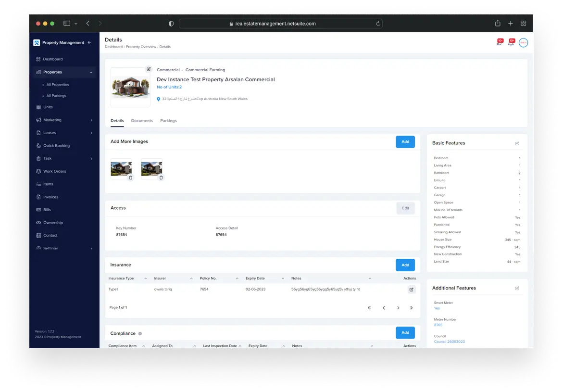Click browser share icon

498,24
